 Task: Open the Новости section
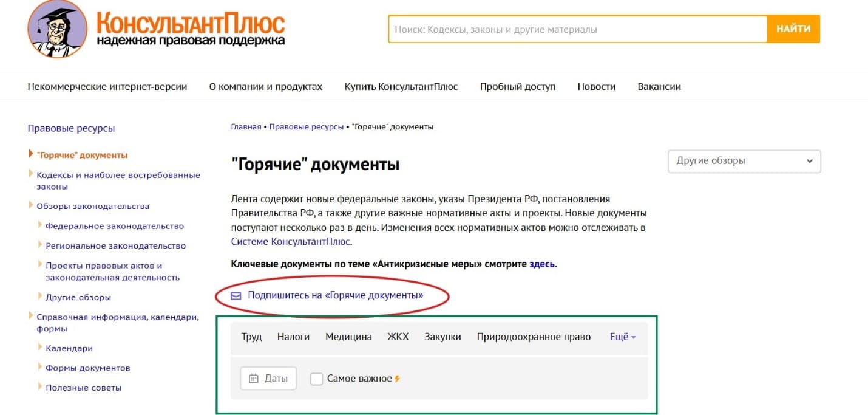tap(597, 86)
